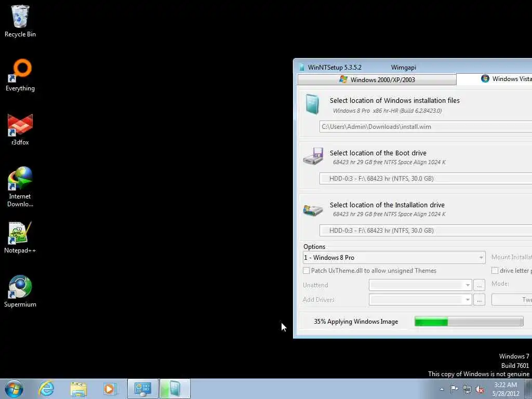This screenshot has height=399, width=532.
Task: Click the Add Drivers browse button
Action: (x=479, y=300)
